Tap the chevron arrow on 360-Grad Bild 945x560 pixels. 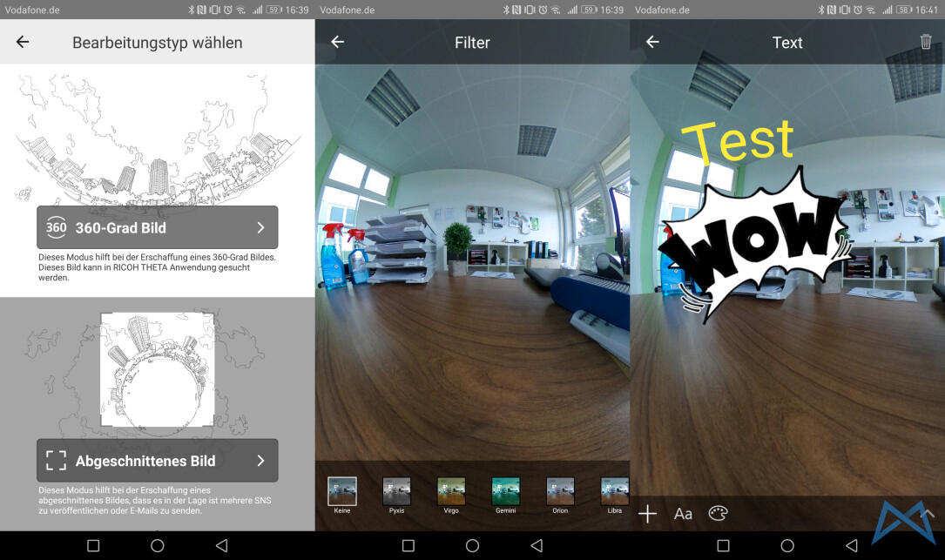click(x=260, y=227)
